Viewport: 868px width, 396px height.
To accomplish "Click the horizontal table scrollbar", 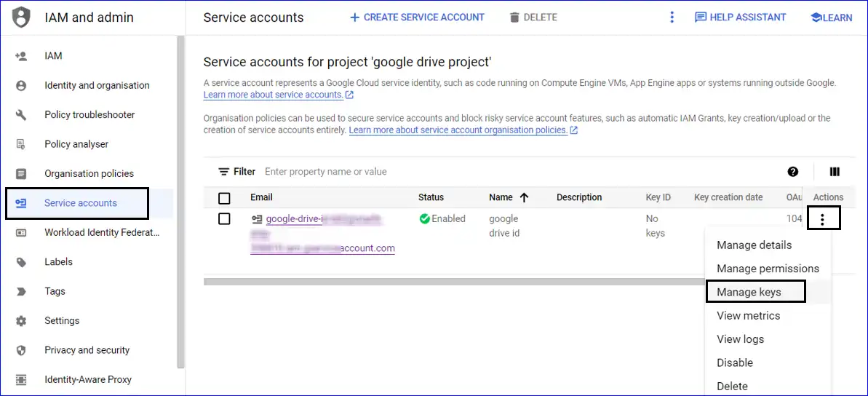I will (x=451, y=281).
